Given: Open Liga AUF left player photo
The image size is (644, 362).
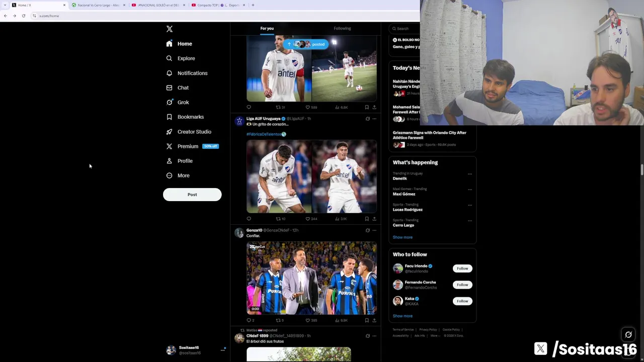Looking at the screenshot, I should (279, 176).
